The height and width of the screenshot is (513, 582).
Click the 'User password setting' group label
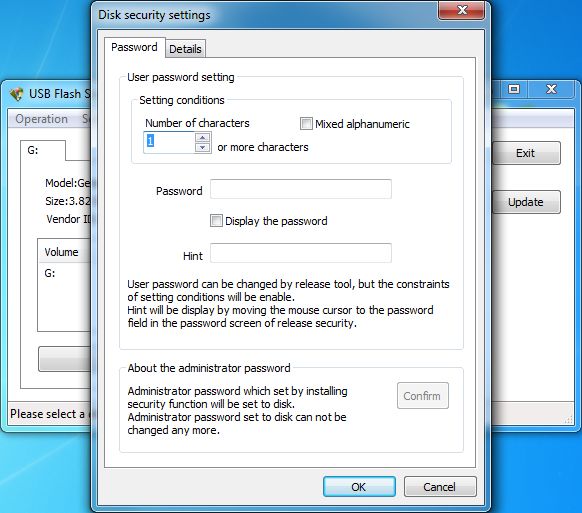click(x=181, y=77)
